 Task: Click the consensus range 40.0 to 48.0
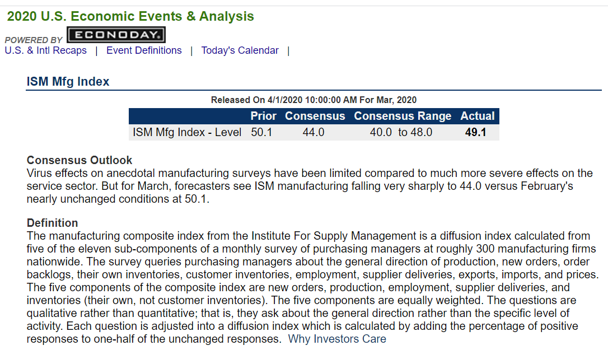point(401,132)
